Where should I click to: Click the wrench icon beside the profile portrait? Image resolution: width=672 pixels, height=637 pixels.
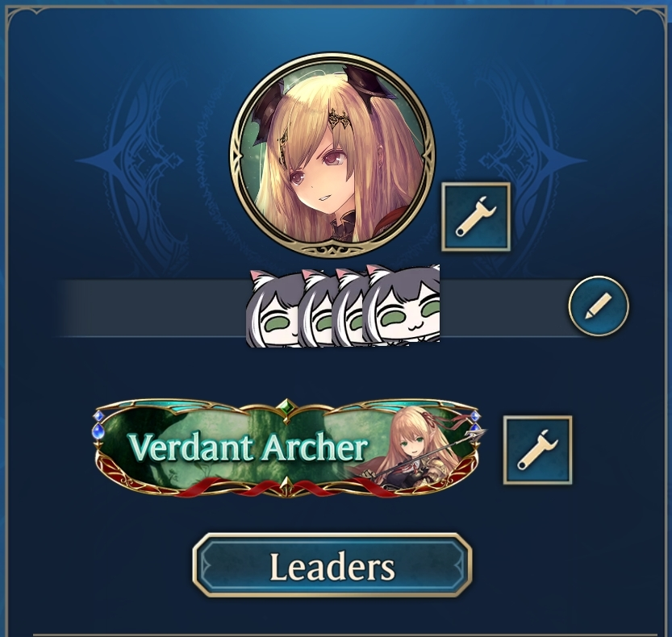click(x=476, y=217)
